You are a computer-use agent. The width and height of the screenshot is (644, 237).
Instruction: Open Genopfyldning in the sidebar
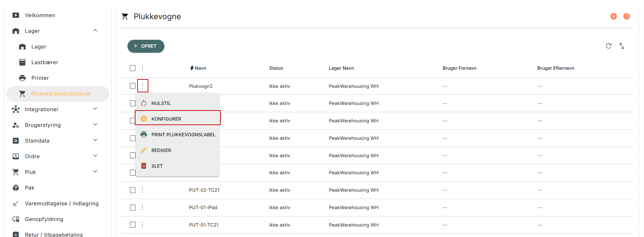coord(44,219)
